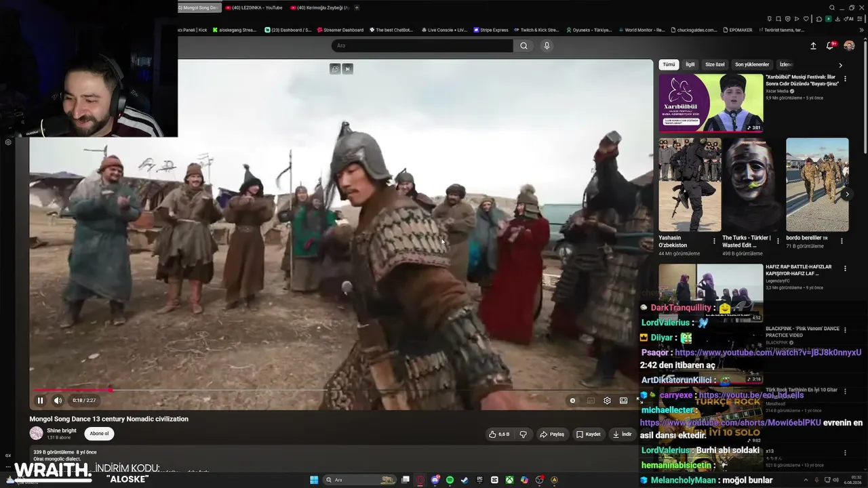Open the Yashasin O'zbekiston short
The image size is (868, 488).
[x=690, y=184]
